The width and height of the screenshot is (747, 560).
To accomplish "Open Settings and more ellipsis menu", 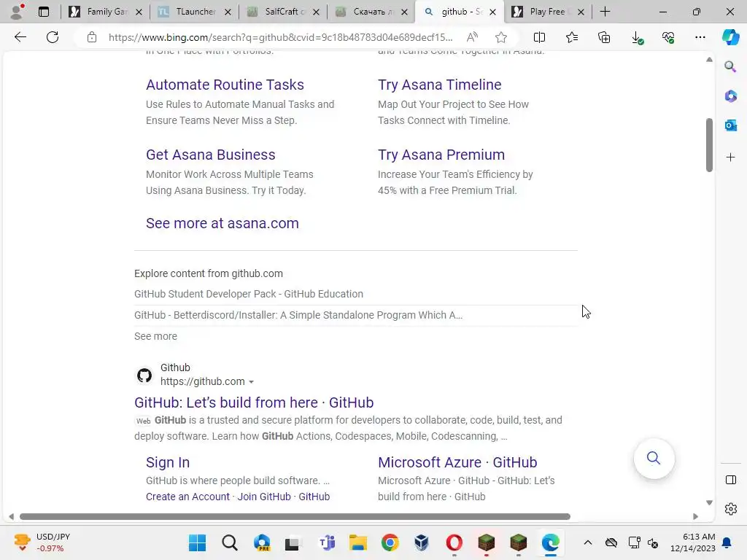I will pos(700,37).
